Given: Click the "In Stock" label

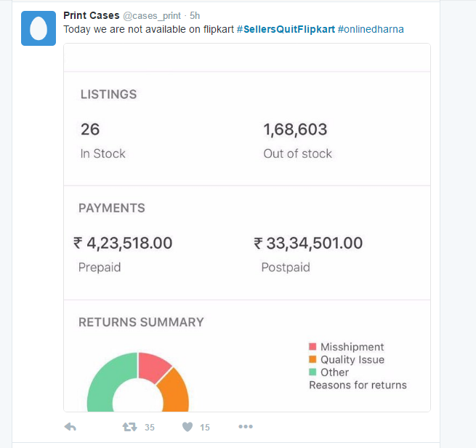Looking at the screenshot, I should click(x=103, y=153).
